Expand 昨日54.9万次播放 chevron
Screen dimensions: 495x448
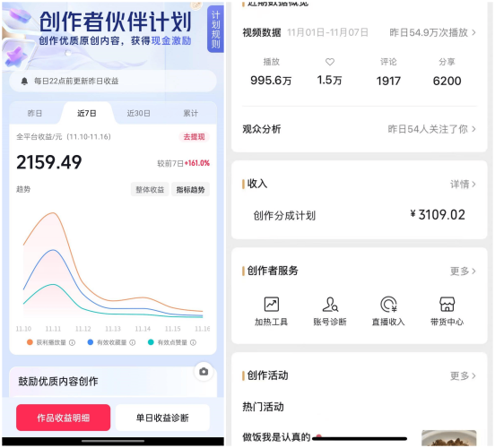(473, 32)
